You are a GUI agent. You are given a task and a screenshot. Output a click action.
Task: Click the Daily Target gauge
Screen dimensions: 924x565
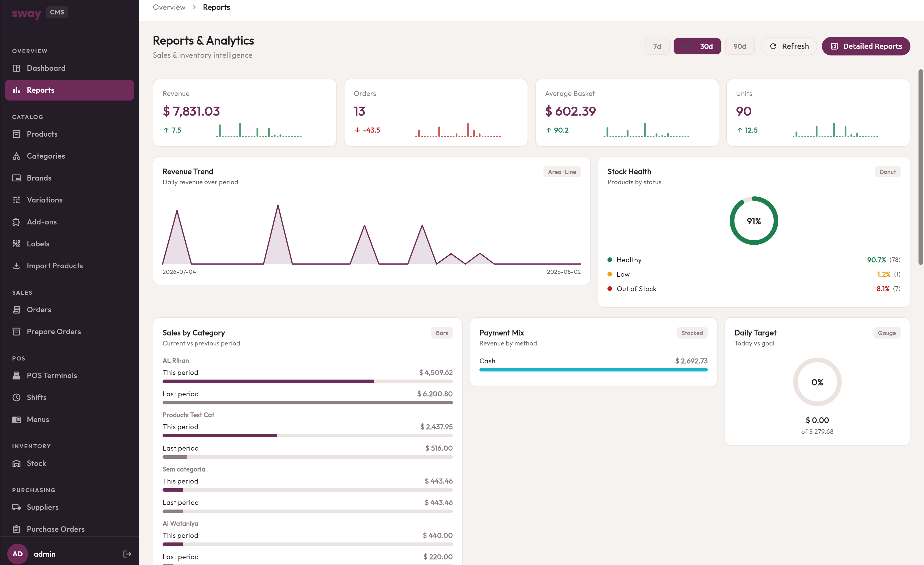(x=817, y=382)
